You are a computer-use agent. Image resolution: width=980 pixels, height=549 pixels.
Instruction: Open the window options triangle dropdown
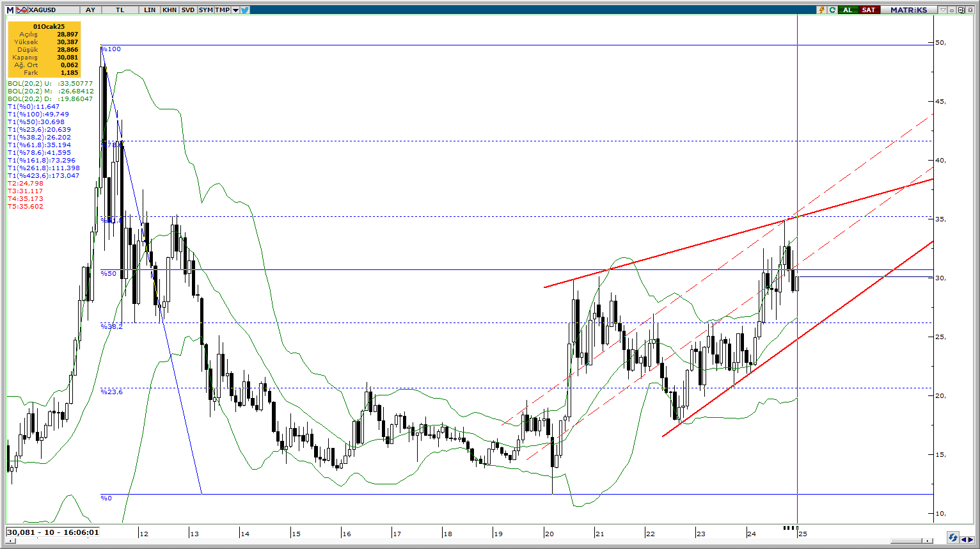[943, 10]
